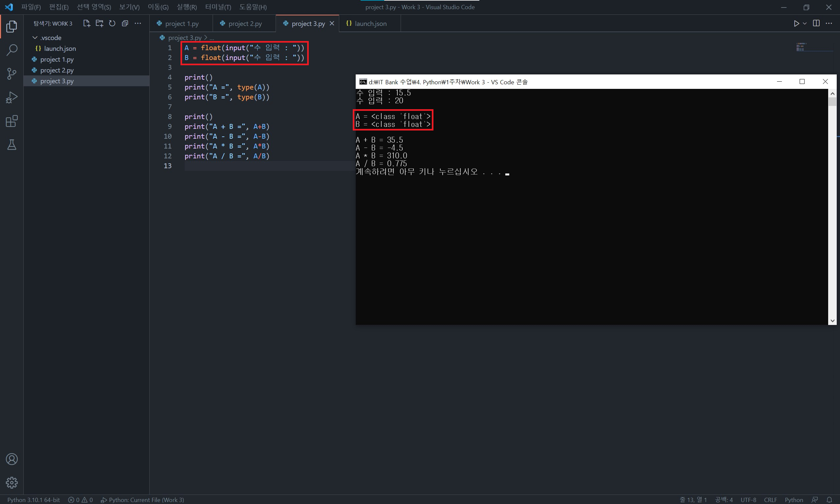Open the Source Control view
This screenshot has height=504, width=840.
[11, 74]
